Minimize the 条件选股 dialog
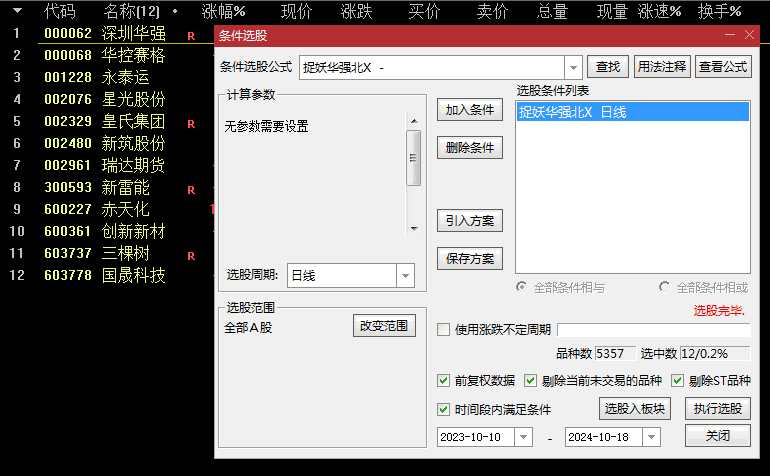This screenshot has height=476, width=770. pyautogui.click(x=730, y=35)
